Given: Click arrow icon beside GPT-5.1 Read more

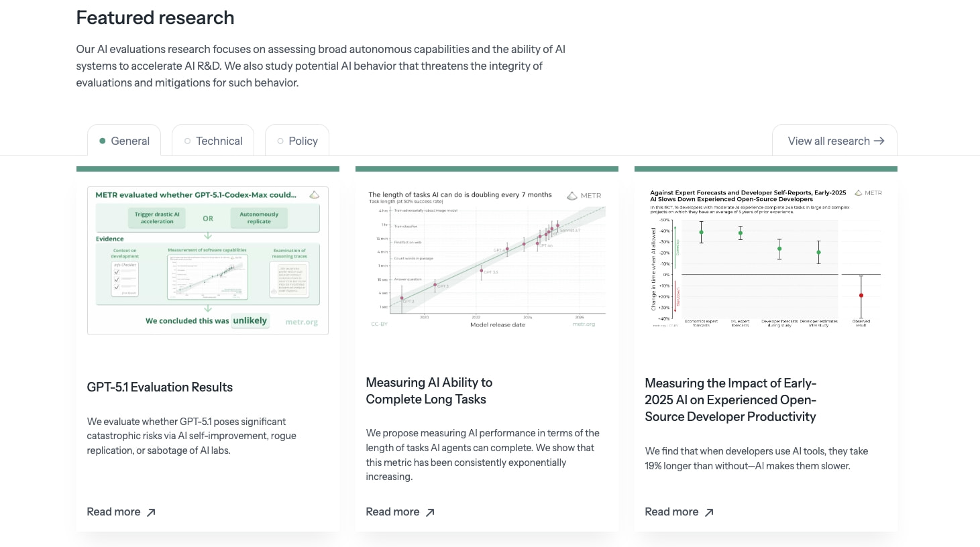Looking at the screenshot, I should 151,512.
